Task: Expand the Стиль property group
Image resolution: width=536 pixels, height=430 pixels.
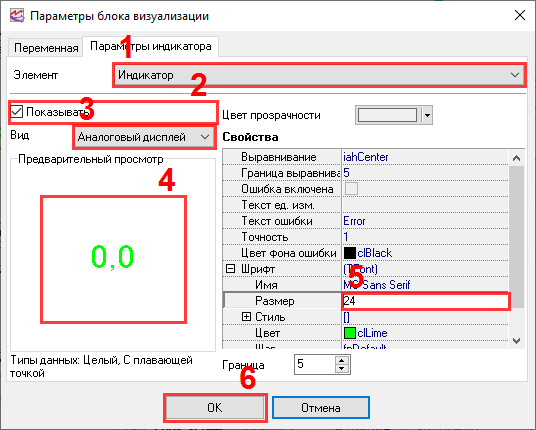Action: coord(246,317)
